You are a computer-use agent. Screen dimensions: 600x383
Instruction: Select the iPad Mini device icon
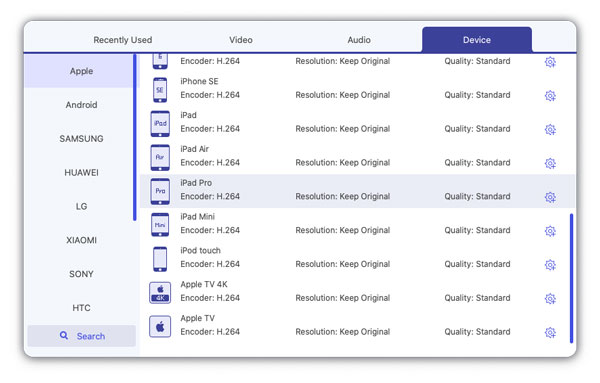(x=160, y=225)
